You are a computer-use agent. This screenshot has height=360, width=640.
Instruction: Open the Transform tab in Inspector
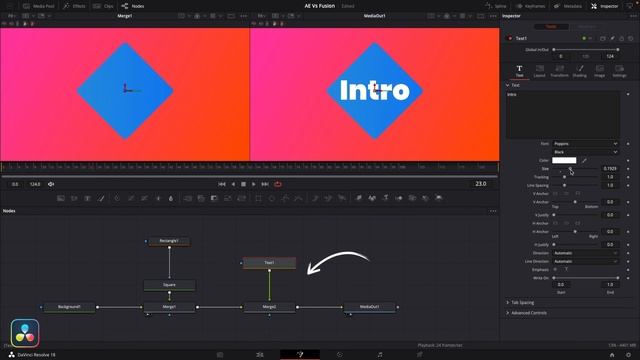coord(560,71)
